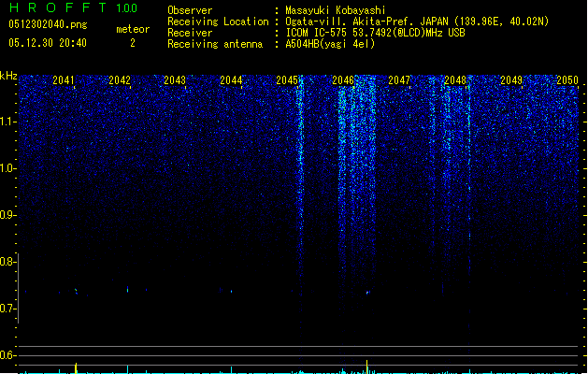588x374 pixels.
Task: Click observer name Masayuki Kobayashi
Action: click(336, 10)
